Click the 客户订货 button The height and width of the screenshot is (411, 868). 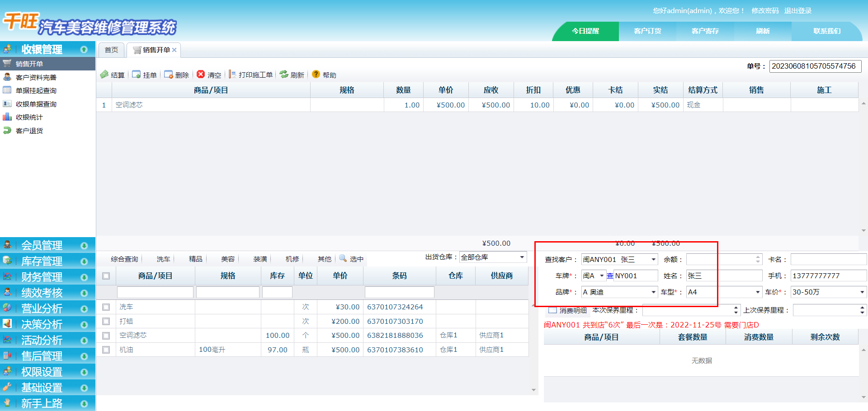647,31
